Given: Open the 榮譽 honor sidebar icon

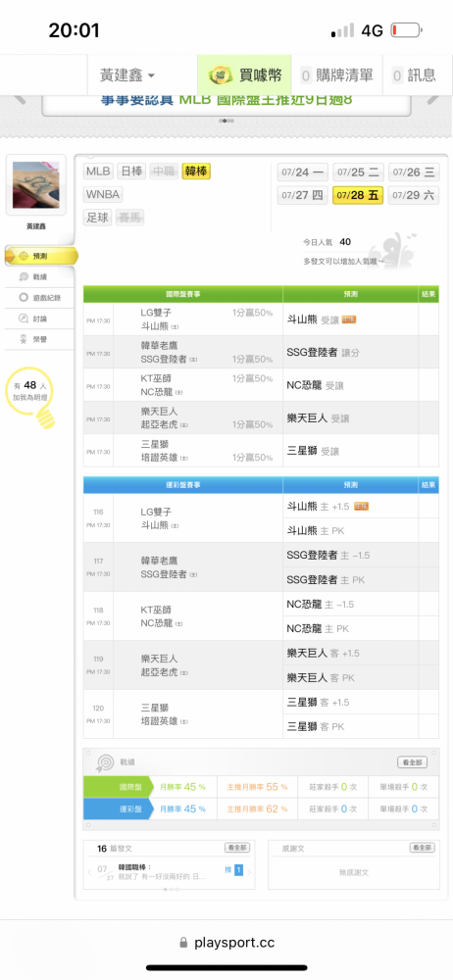Looking at the screenshot, I should click(24, 339).
